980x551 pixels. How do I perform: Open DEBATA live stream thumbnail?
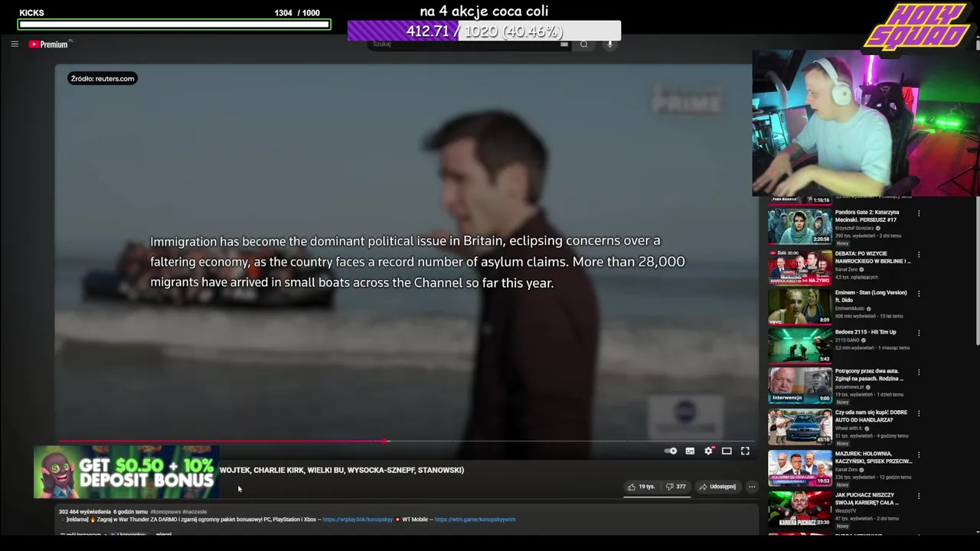click(x=800, y=266)
